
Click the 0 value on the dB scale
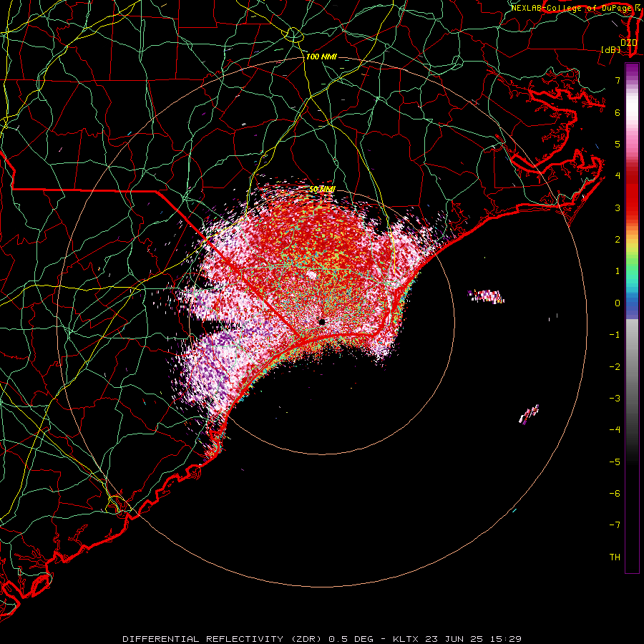click(618, 303)
